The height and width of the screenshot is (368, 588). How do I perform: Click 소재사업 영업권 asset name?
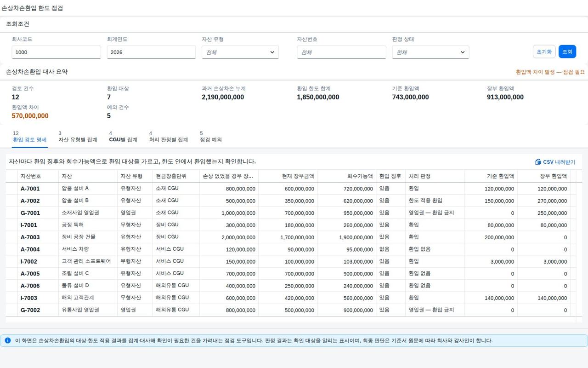click(80, 213)
